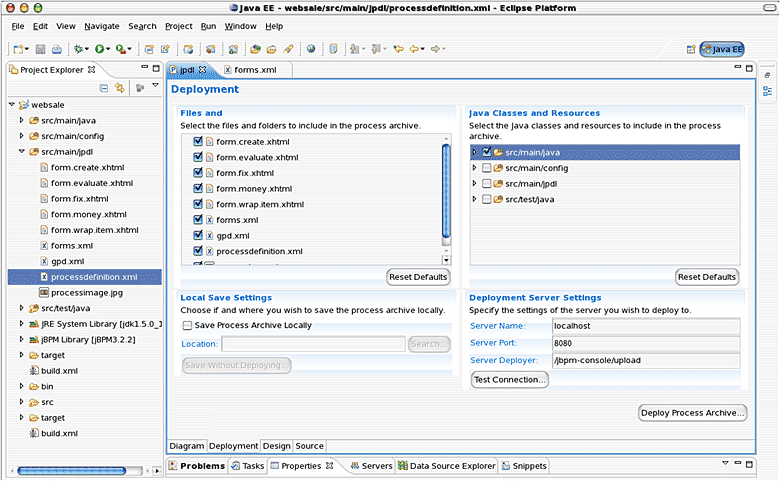
Task: Click the Server Name input field
Action: point(646,326)
